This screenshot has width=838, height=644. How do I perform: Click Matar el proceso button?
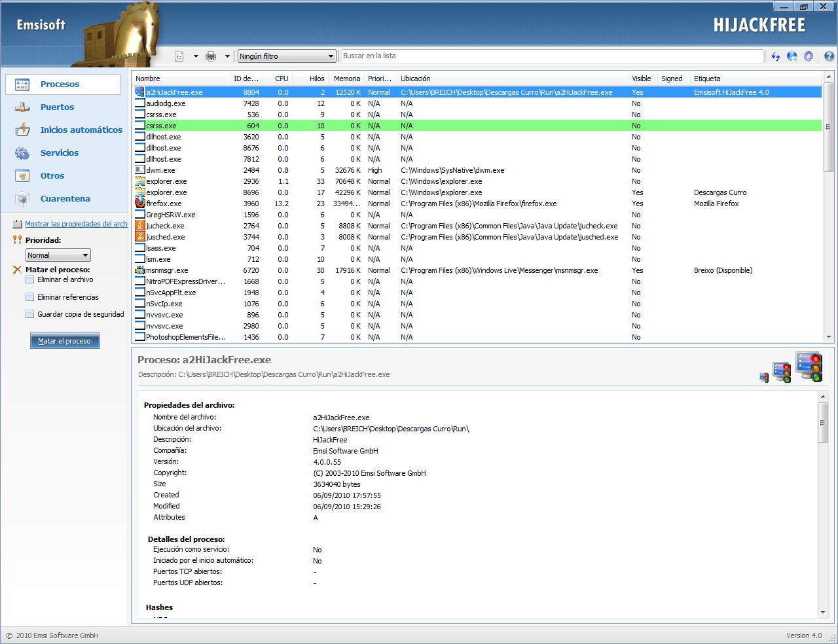(65, 341)
